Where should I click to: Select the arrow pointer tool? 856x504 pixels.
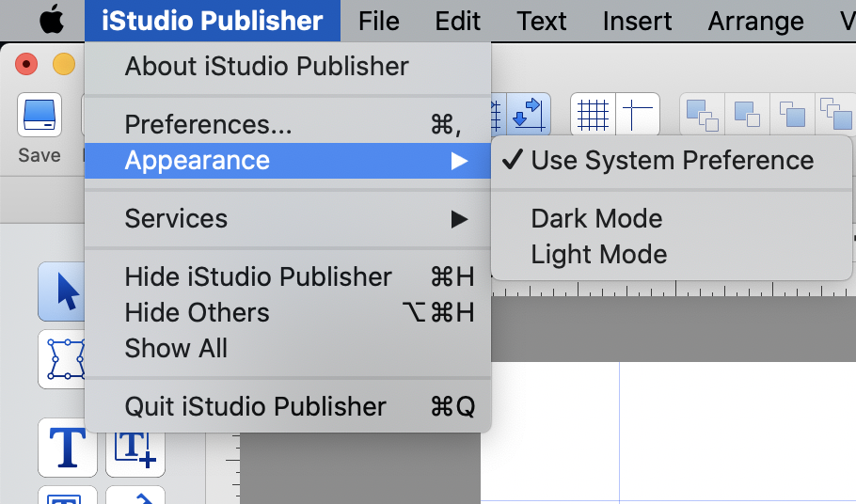pyautogui.click(x=62, y=291)
